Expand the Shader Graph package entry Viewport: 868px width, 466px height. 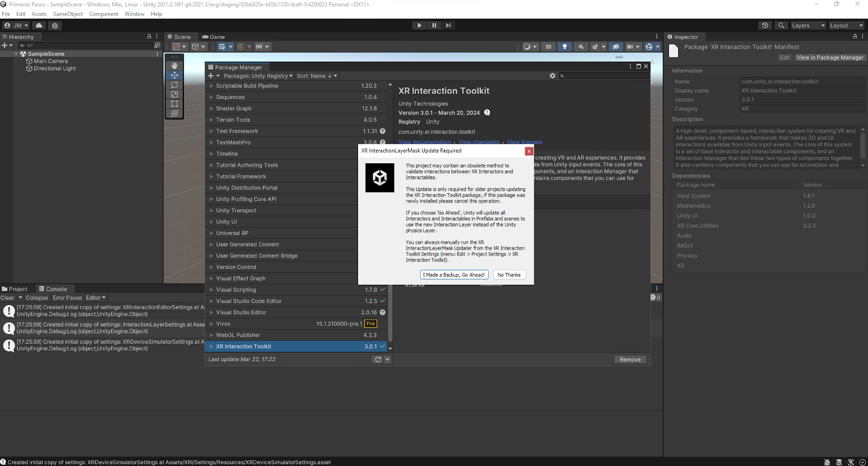click(212, 108)
